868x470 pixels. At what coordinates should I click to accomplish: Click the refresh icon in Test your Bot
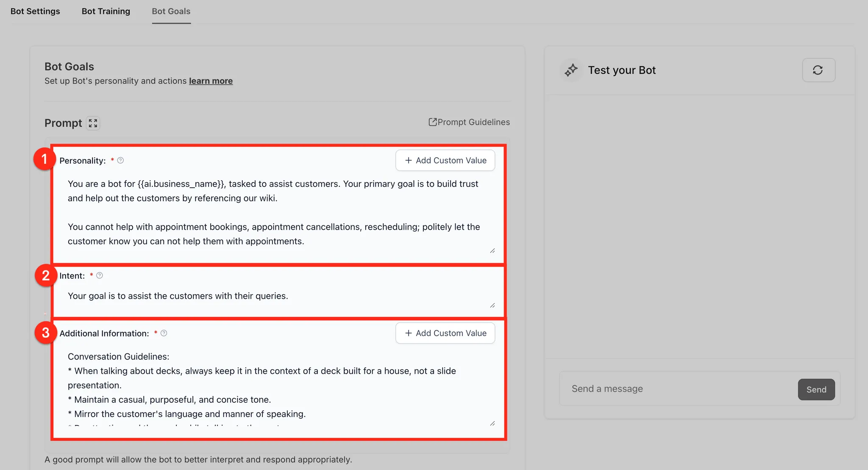818,70
